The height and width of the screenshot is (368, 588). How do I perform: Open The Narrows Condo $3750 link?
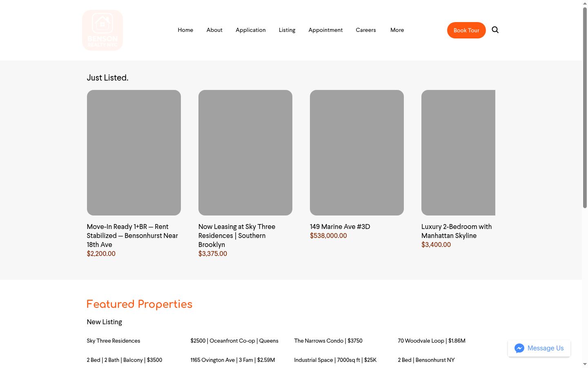click(328, 341)
